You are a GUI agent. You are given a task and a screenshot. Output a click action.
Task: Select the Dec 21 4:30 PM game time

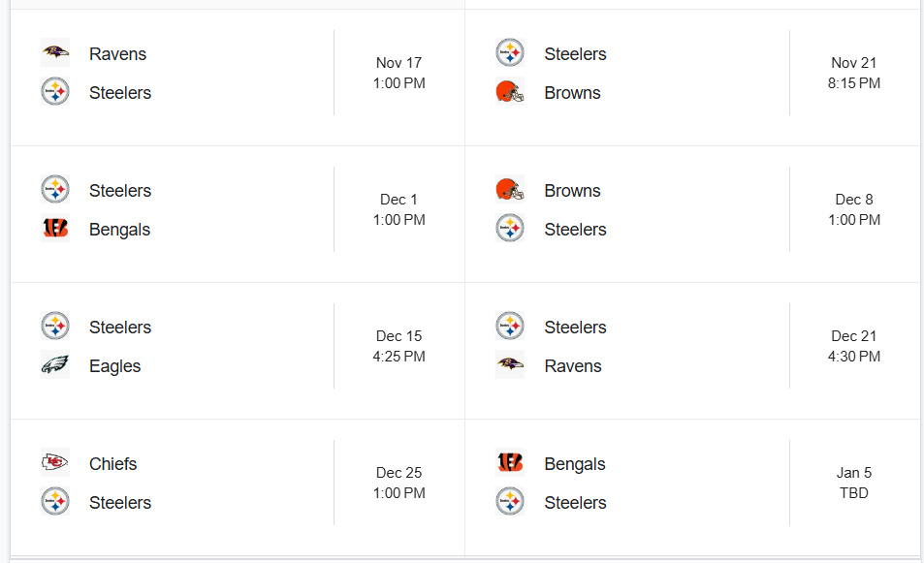(854, 346)
